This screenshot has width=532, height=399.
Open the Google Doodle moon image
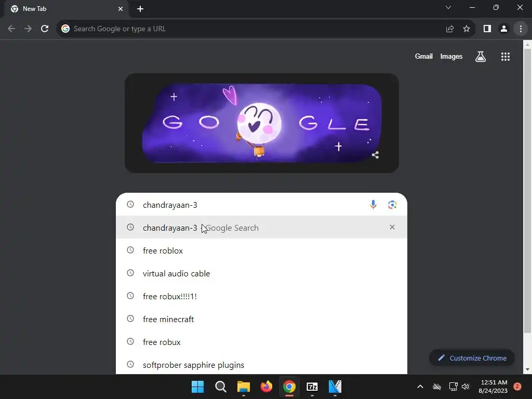[x=262, y=123]
